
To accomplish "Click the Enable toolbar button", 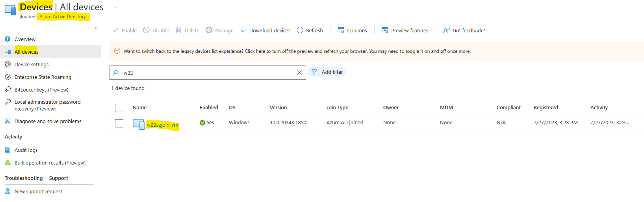I will pyautogui.click(x=124, y=30).
